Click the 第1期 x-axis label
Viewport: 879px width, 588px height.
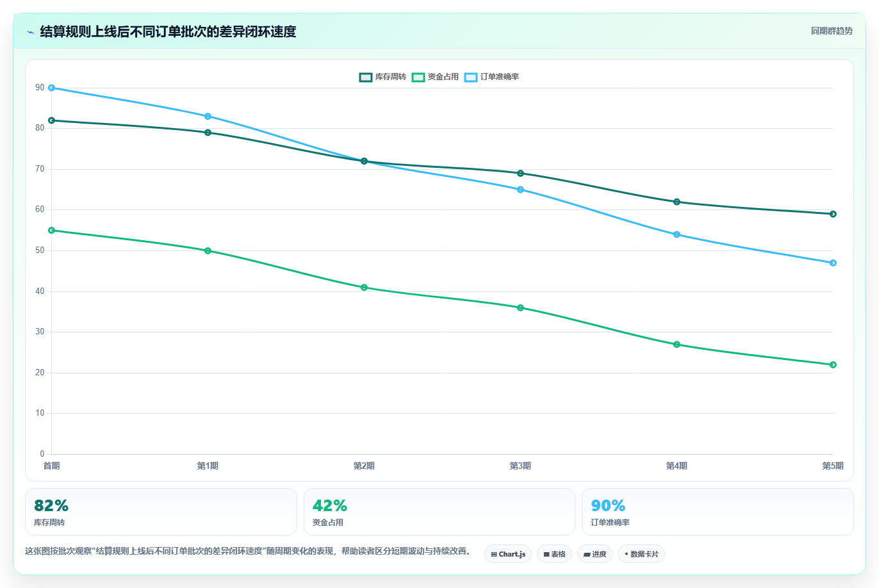208,466
